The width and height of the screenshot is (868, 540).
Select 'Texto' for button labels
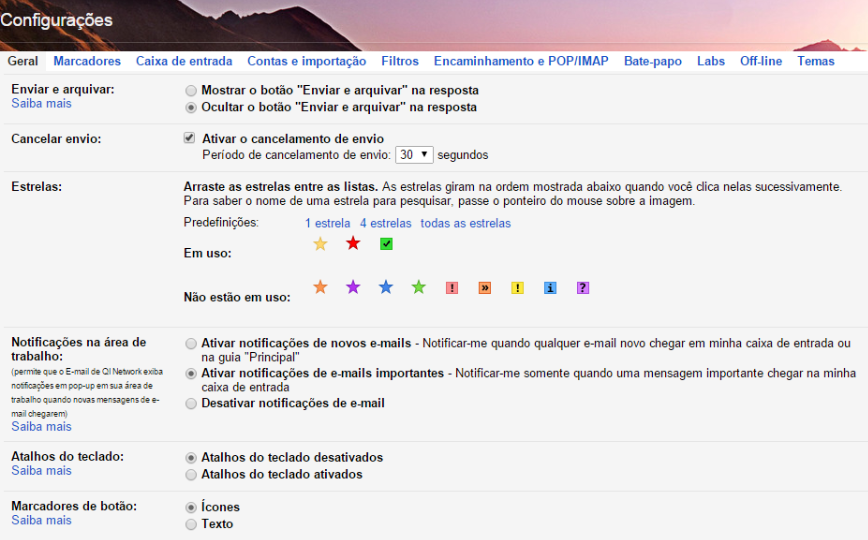click(x=191, y=524)
